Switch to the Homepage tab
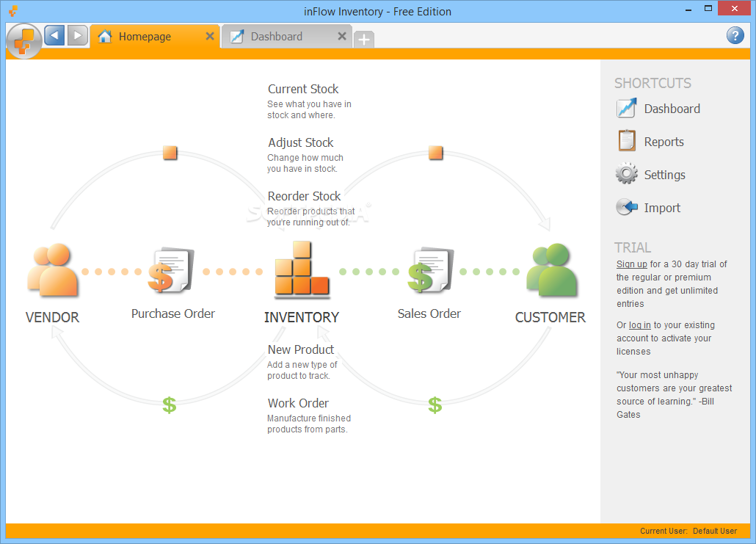This screenshot has height=544, width=756. click(155, 37)
